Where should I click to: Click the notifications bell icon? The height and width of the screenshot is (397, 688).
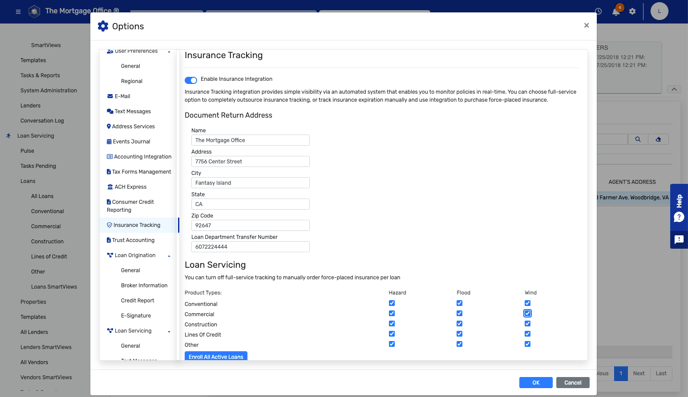tap(616, 11)
